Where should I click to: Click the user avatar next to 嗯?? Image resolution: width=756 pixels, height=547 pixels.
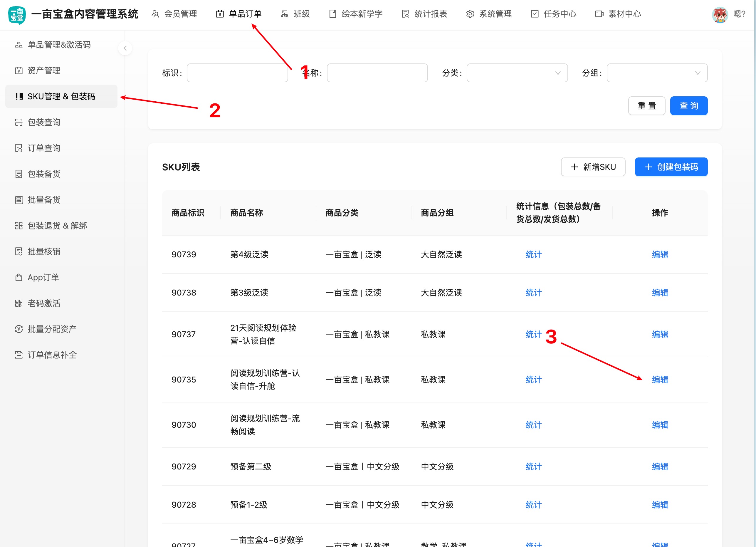tap(720, 14)
